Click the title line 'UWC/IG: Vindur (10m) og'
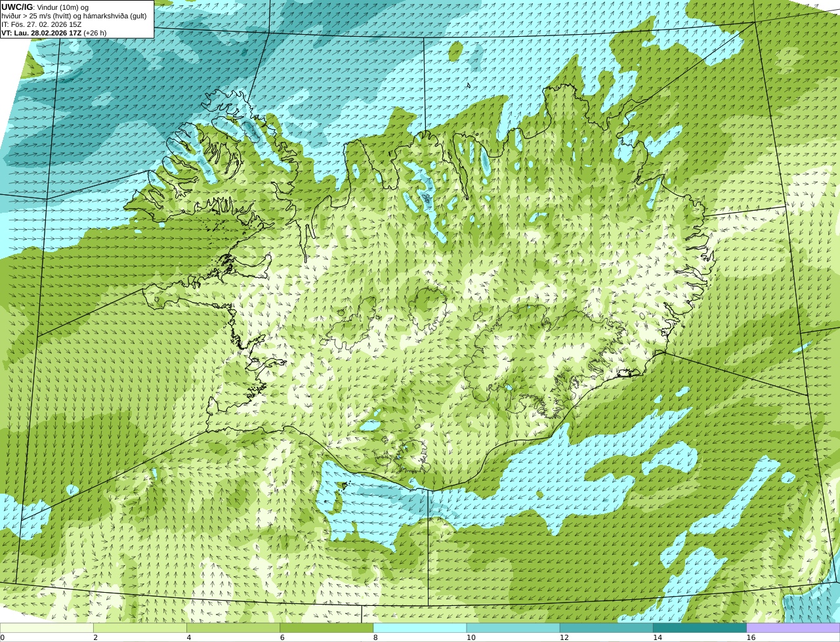 tap(45, 7)
